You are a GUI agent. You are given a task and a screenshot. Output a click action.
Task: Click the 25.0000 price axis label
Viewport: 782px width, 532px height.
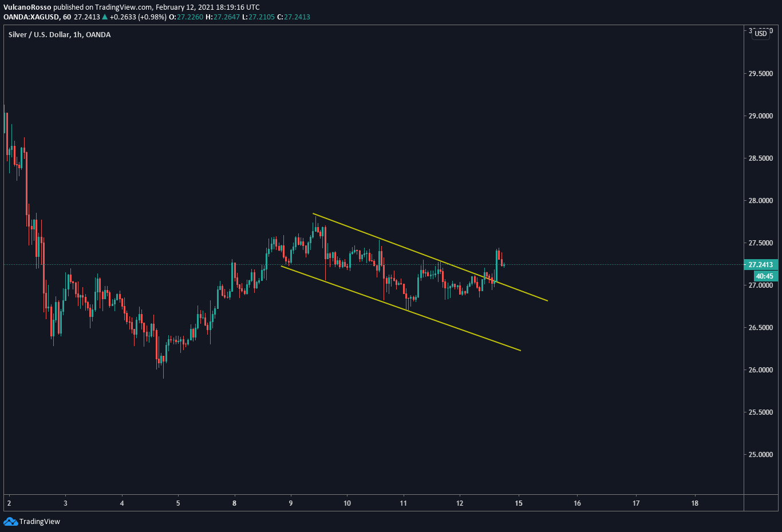click(761, 455)
